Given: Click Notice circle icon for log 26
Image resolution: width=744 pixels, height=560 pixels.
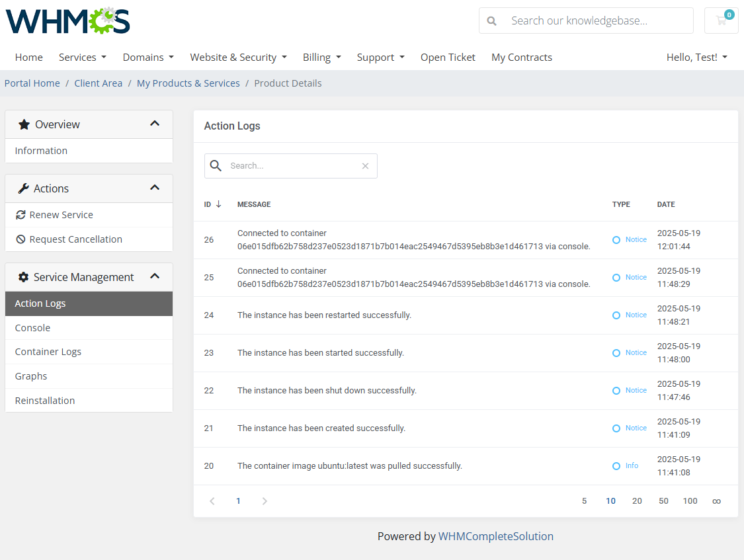Looking at the screenshot, I should coord(616,240).
